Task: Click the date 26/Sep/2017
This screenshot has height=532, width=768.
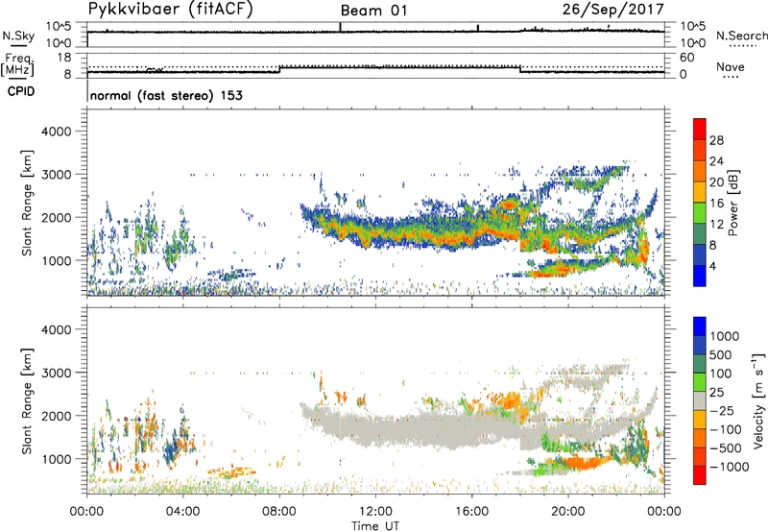Action: pos(612,10)
